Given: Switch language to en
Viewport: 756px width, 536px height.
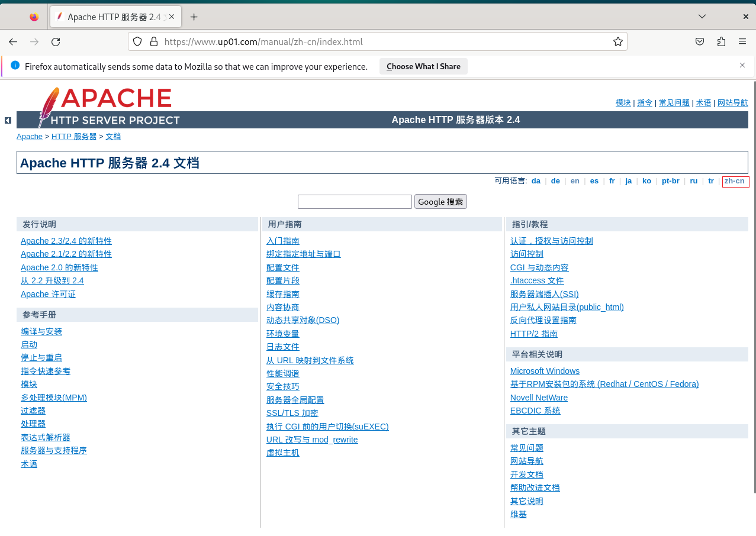Looking at the screenshot, I should 575,181.
